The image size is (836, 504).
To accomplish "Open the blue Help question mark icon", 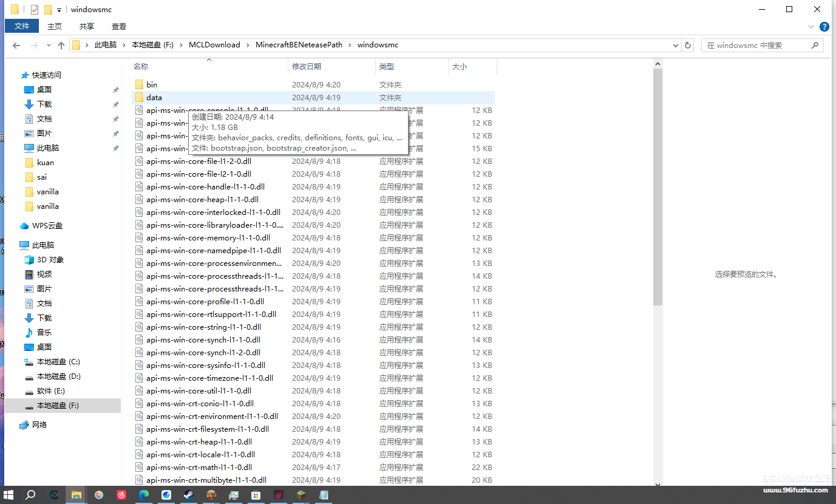I will (824, 27).
